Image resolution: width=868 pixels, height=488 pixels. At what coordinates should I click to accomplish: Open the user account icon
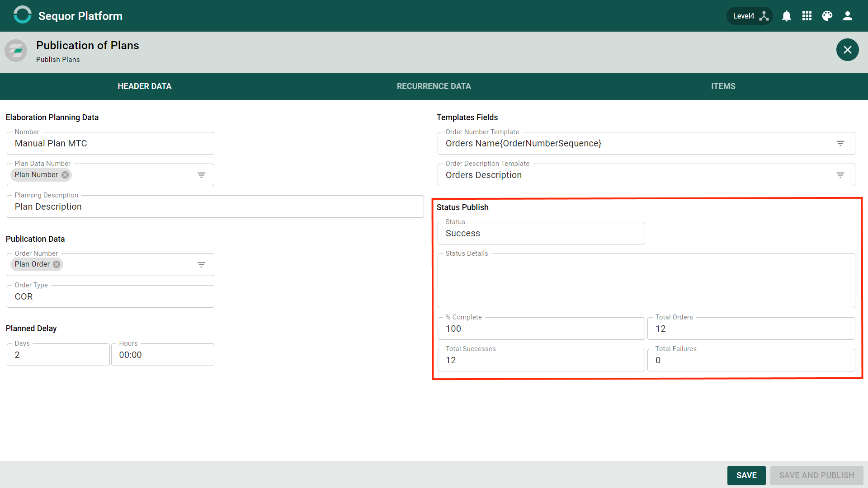click(848, 16)
